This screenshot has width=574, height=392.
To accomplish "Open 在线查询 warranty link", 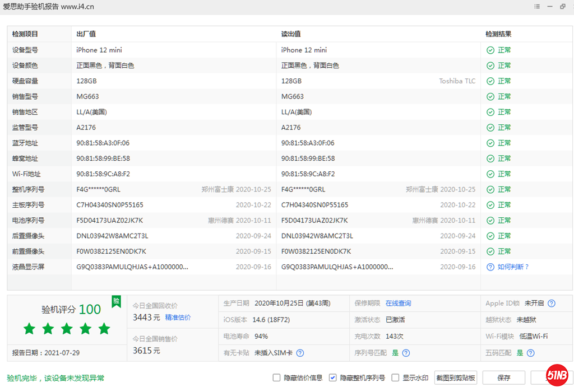I will (398, 304).
